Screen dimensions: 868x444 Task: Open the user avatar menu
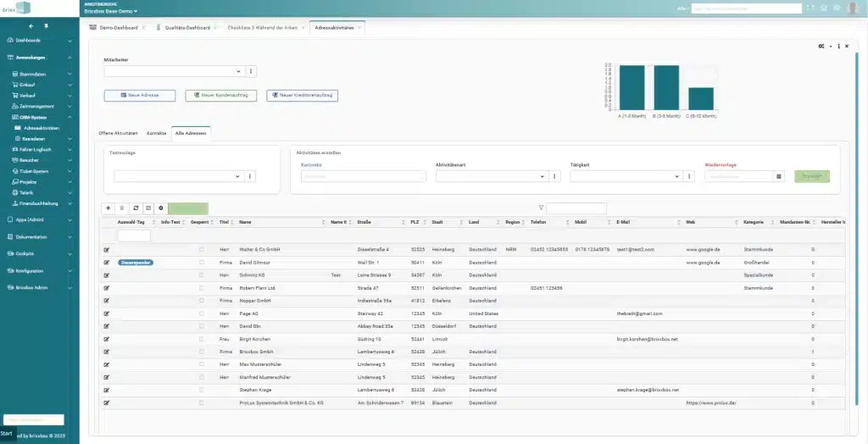click(x=853, y=8)
